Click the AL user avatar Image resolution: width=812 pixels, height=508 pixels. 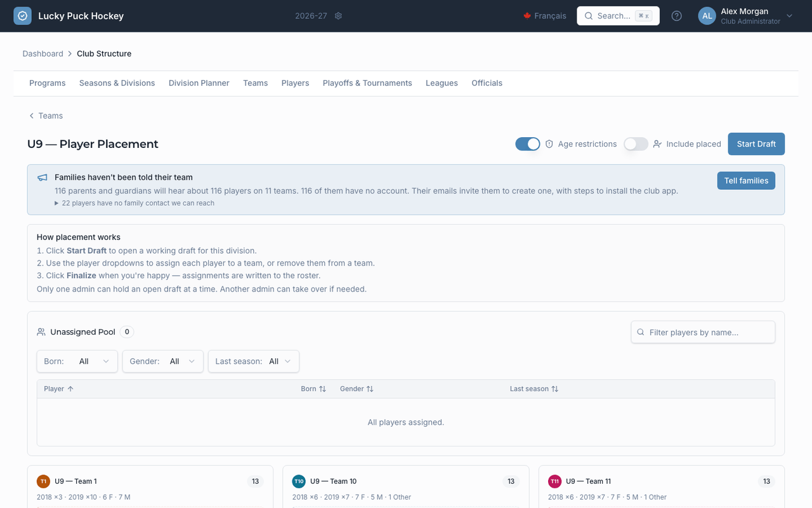click(x=707, y=16)
